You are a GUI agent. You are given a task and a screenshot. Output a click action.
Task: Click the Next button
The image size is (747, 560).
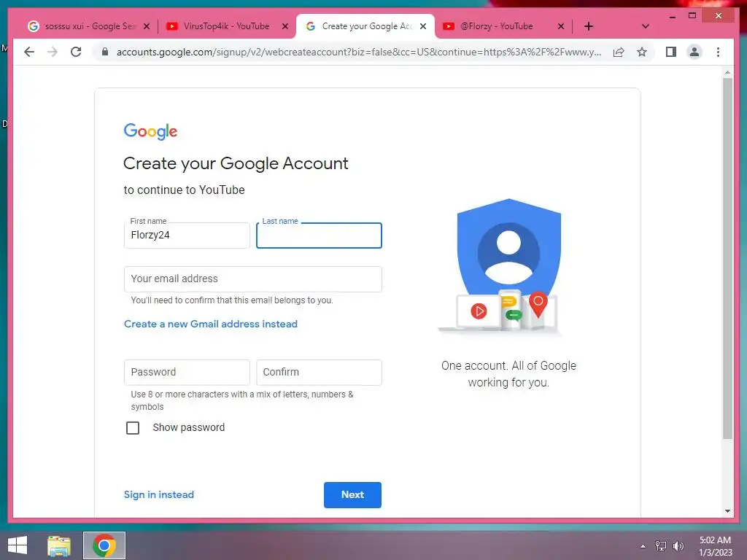(352, 495)
